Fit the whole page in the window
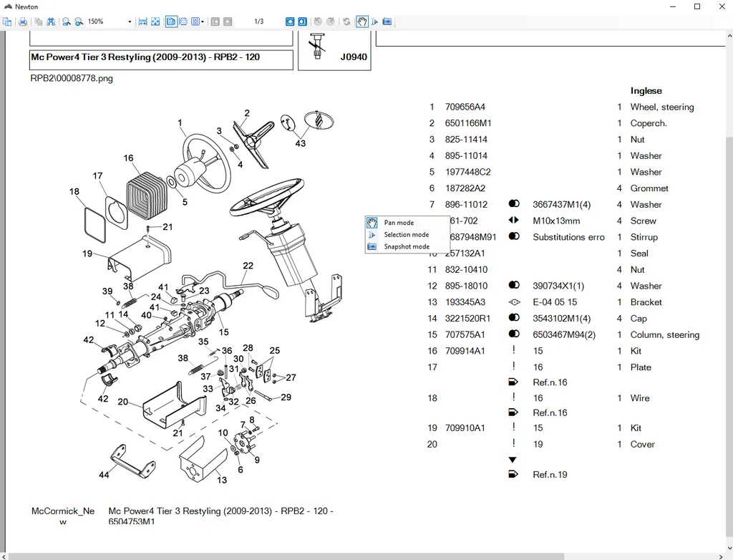733x560 pixels. coord(155,21)
